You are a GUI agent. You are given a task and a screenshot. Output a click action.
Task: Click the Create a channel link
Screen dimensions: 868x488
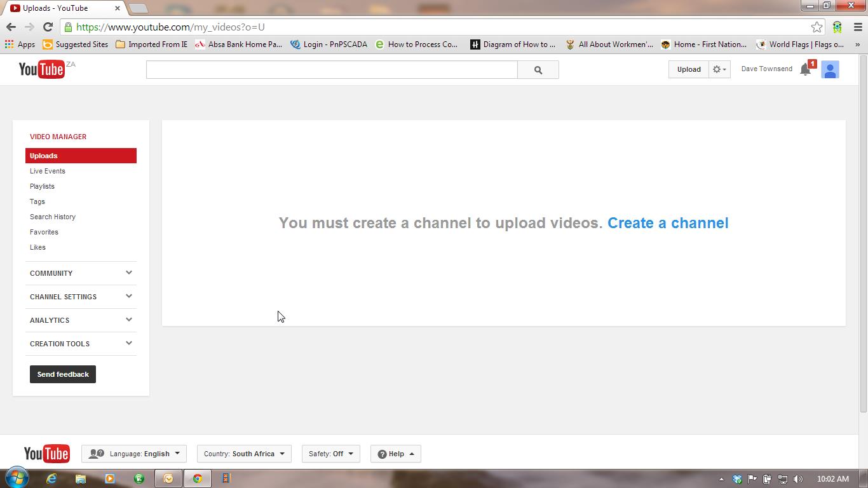(668, 223)
